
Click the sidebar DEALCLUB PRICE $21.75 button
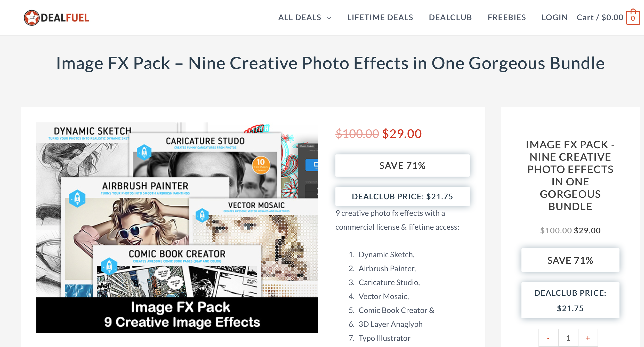[x=570, y=300]
